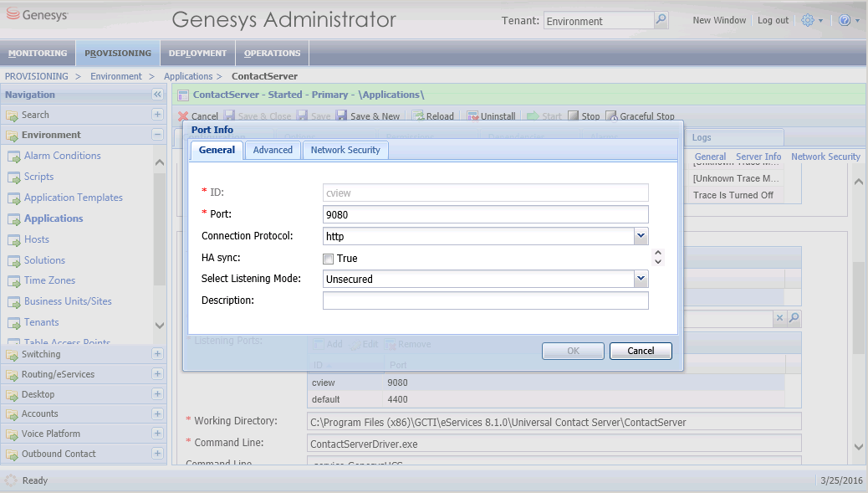Click the Applications folder icon
Screen dimensions: 868x493
coord(14,219)
